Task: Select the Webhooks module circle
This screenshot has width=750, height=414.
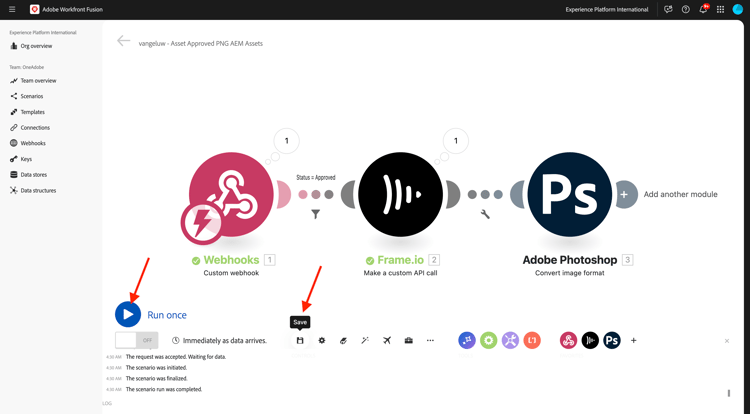Action: [x=231, y=194]
